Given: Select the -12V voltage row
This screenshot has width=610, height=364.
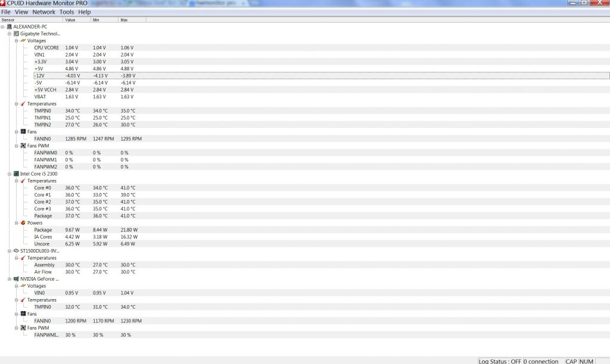Looking at the screenshot, I should click(321, 76).
